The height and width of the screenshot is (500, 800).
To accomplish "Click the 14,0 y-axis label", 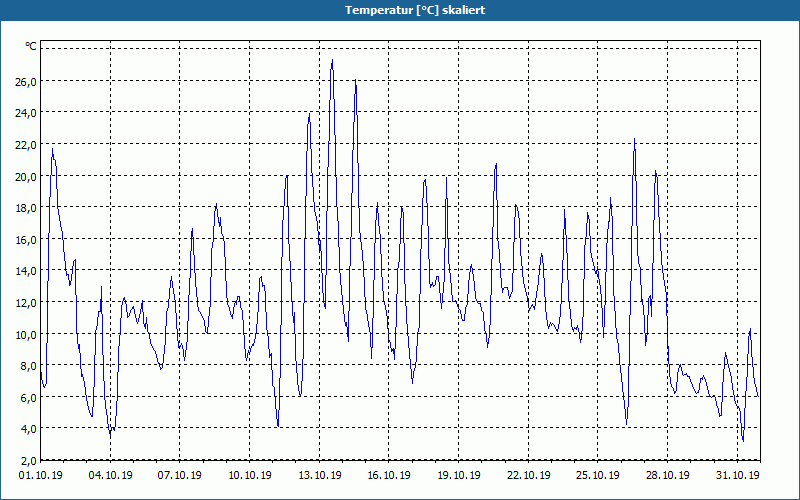I will click(x=26, y=271).
